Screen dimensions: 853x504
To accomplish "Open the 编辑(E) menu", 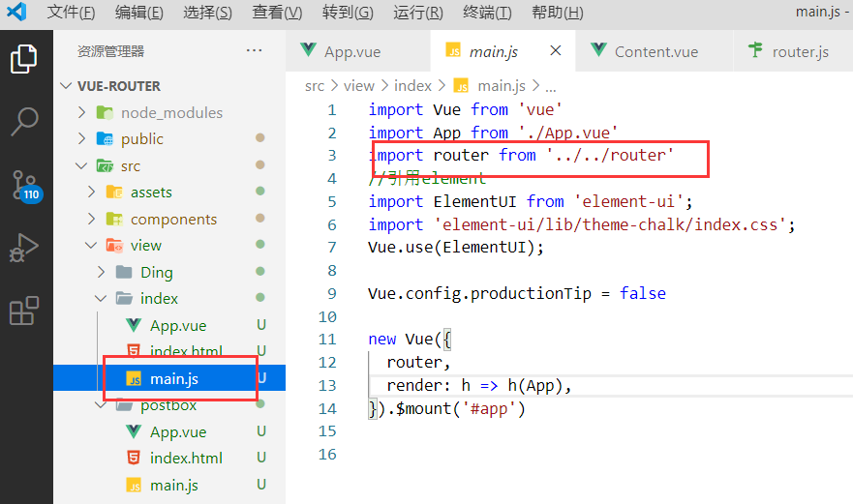I will pos(139,12).
